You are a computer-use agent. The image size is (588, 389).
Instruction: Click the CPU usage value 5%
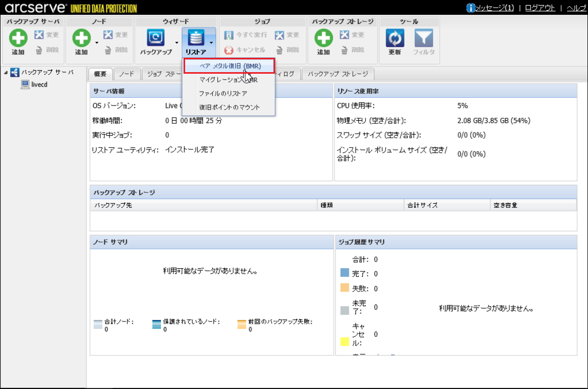point(462,106)
